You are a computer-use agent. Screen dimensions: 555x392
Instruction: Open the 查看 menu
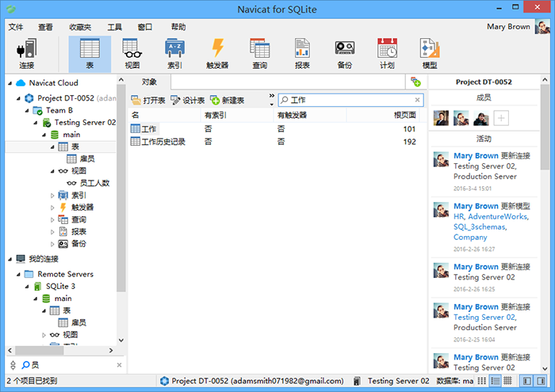click(x=45, y=27)
